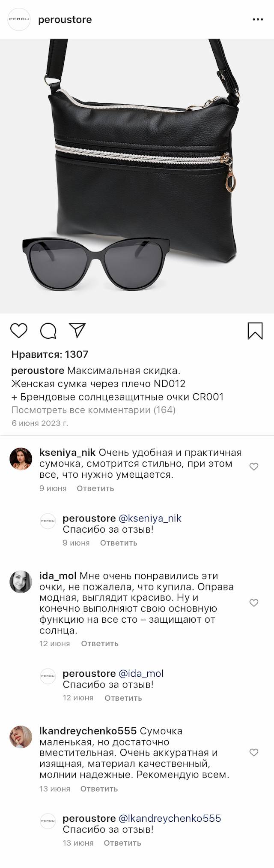The height and width of the screenshot is (868, 274).
Task: Open lkandreychenko555's profile avatar
Action: (21, 737)
